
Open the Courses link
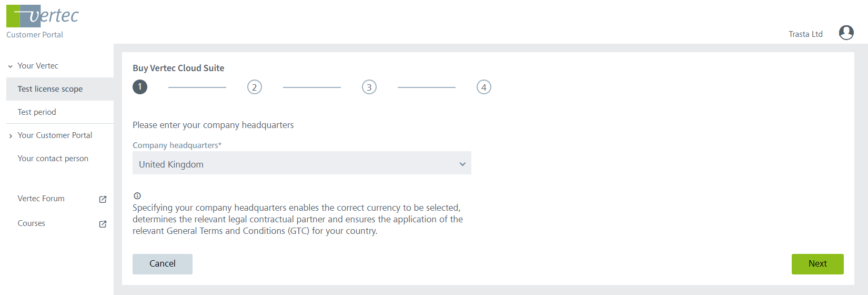pos(31,223)
